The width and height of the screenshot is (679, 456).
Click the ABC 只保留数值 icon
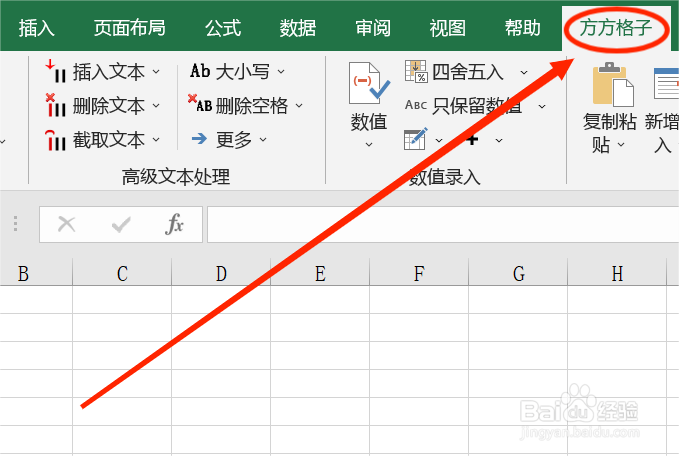(x=416, y=105)
